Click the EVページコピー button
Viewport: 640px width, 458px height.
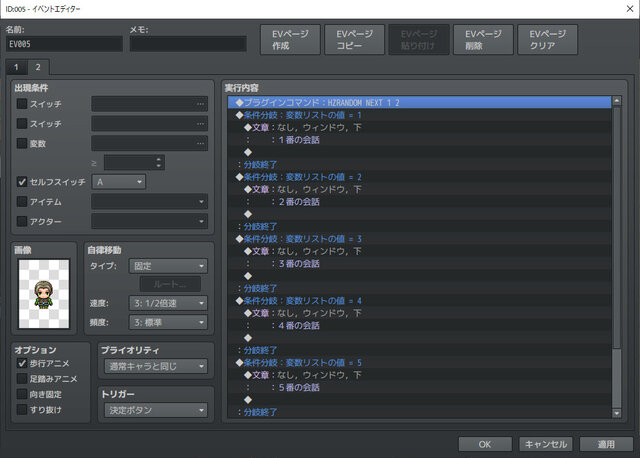(x=354, y=40)
